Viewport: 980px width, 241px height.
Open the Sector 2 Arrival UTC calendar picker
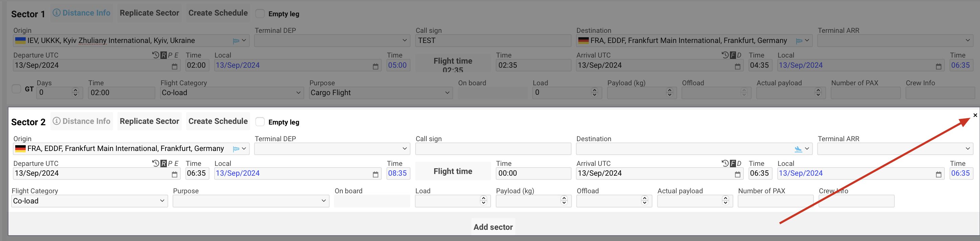point(737,174)
